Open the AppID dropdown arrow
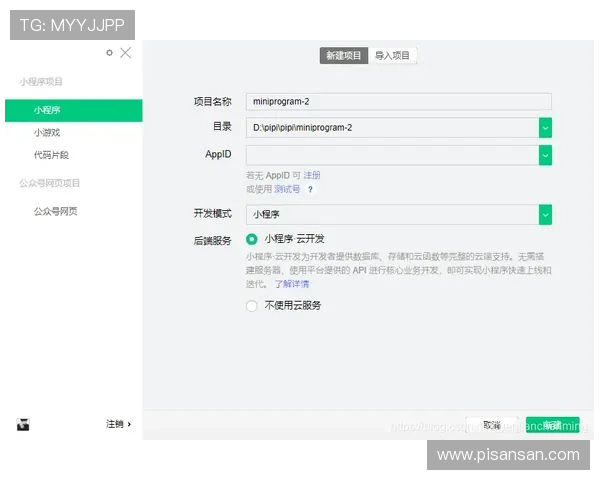Screen dimensions: 600x480 [545, 155]
